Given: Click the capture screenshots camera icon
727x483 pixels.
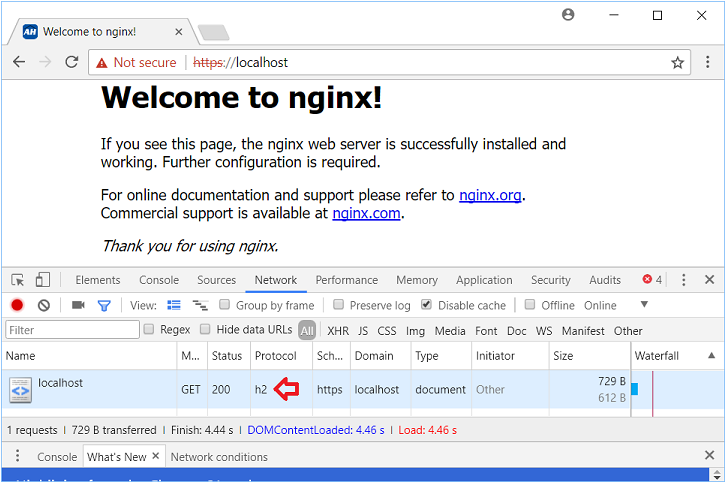Looking at the screenshot, I should (x=79, y=305).
